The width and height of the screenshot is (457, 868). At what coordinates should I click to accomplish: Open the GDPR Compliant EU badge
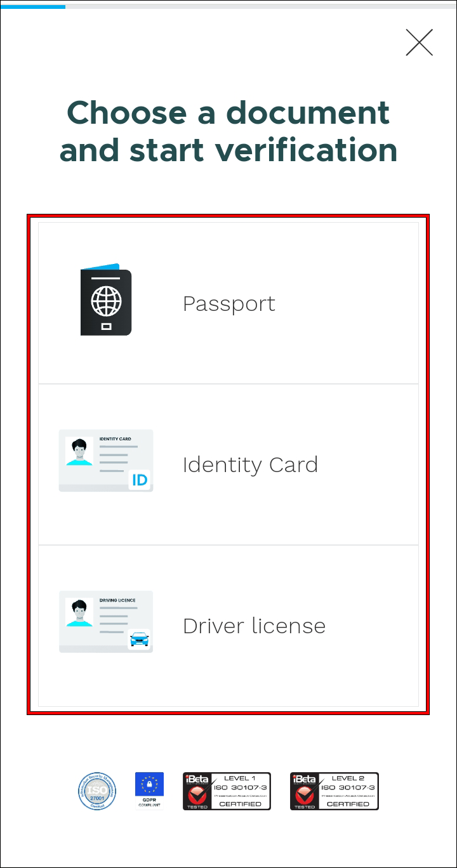pos(149,790)
